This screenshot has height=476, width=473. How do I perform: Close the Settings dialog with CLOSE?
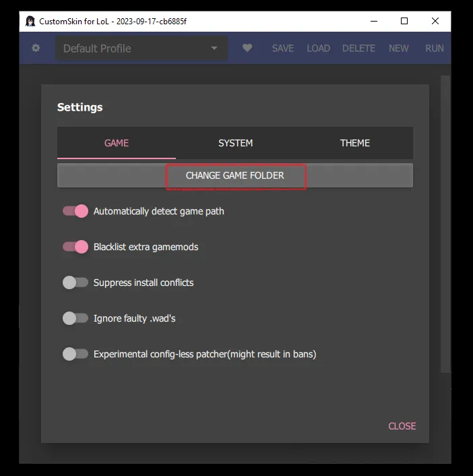tap(402, 426)
